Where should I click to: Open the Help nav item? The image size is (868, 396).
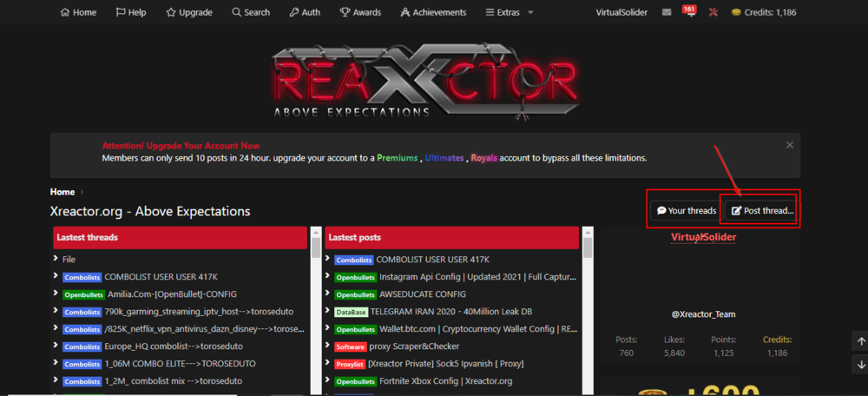click(x=131, y=12)
